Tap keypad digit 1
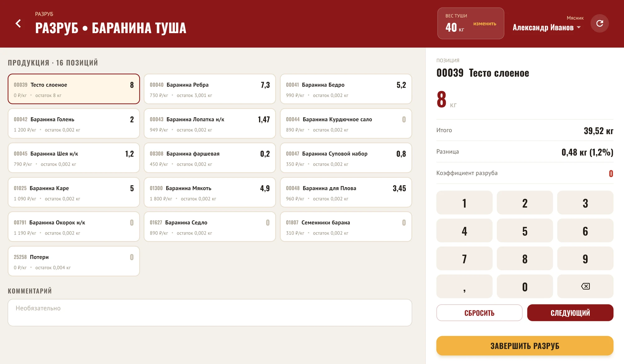Screen dimensions: 624x364 pyautogui.click(x=464, y=203)
